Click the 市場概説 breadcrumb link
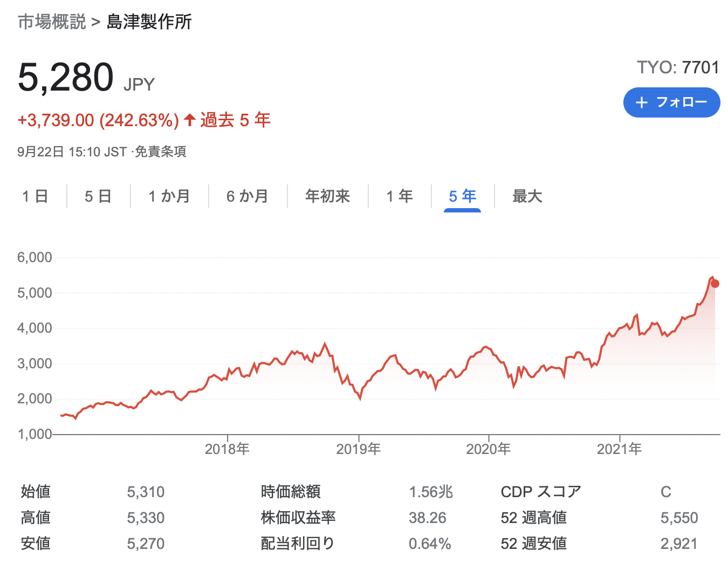This screenshot has height=564, width=728. tap(52, 22)
